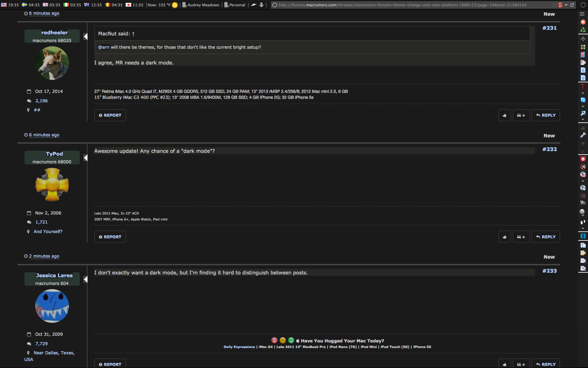Like post #231 with thumbs-up button
Image resolution: width=588 pixels, height=368 pixels.
(x=504, y=115)
